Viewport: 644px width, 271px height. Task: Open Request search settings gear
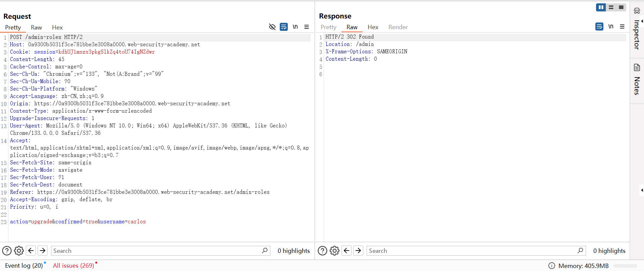(19, 251)
